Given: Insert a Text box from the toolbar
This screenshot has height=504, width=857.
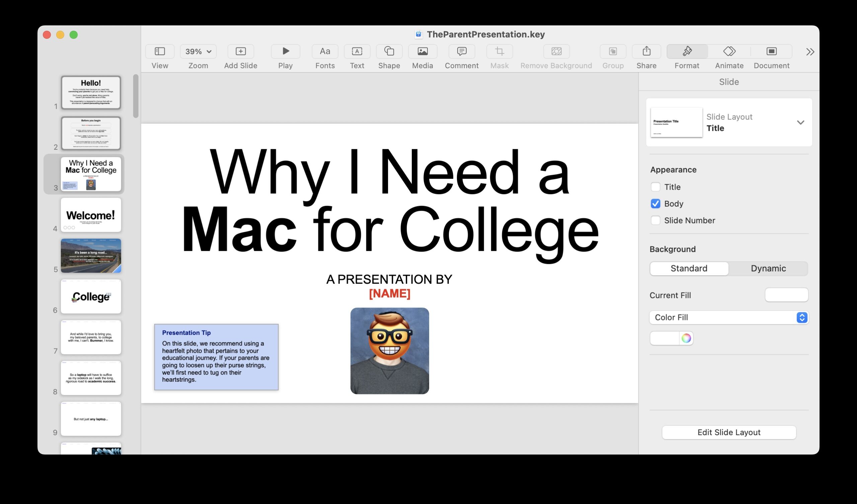Looking at the screenshot, I should pyautogui.click(x=357, y=51).
